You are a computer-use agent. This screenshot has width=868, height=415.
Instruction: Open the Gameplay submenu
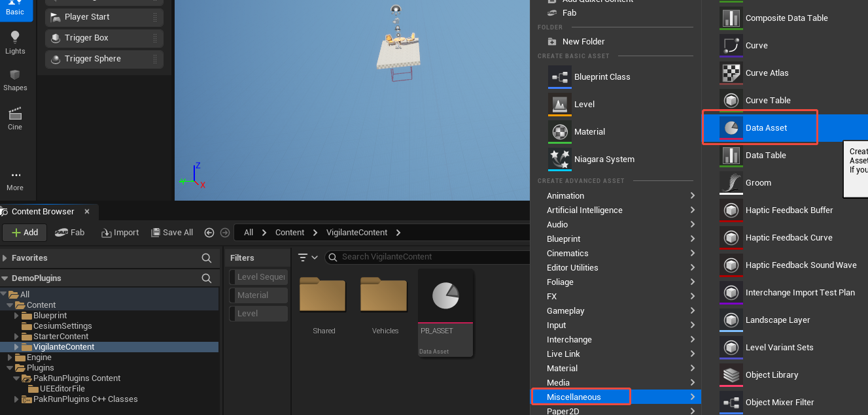coord(616,311)
